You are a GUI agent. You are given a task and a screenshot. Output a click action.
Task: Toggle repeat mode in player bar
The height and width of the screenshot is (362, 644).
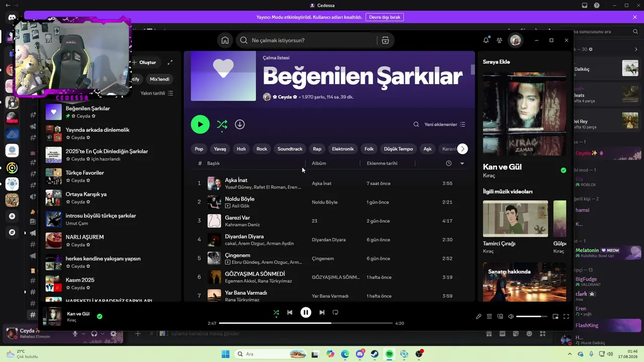pos(336,312)
